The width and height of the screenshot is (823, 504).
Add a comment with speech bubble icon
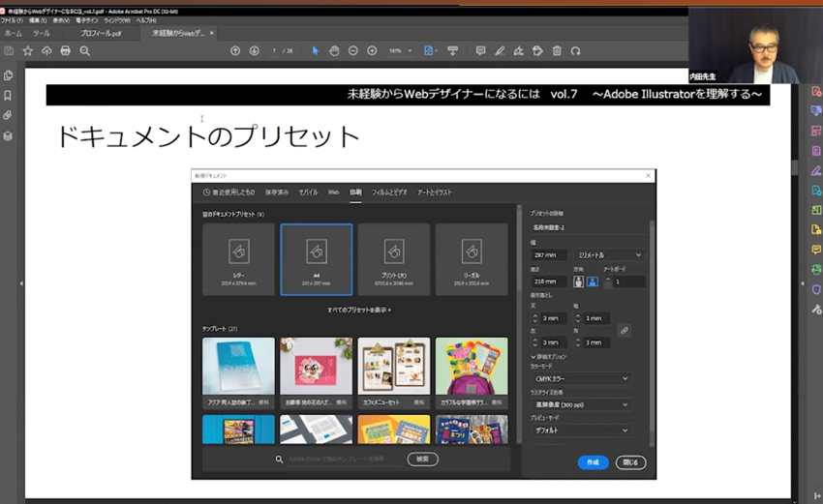point(480,51)
